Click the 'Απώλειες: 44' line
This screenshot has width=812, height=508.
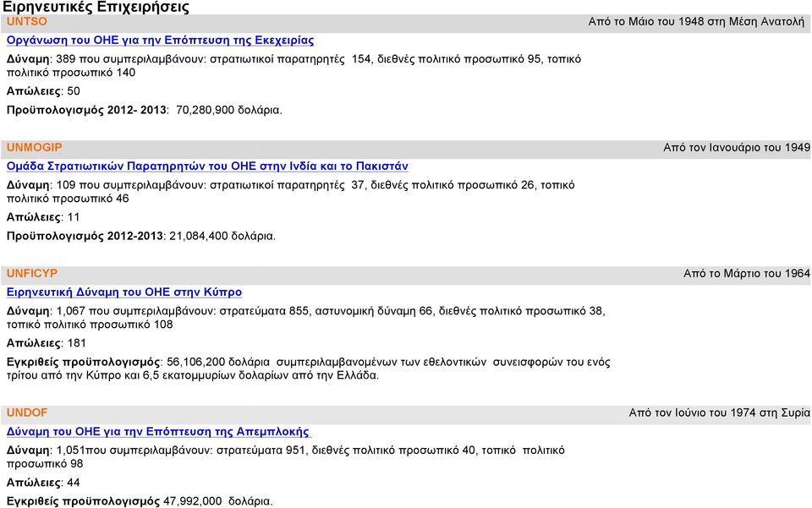[43, 483]
